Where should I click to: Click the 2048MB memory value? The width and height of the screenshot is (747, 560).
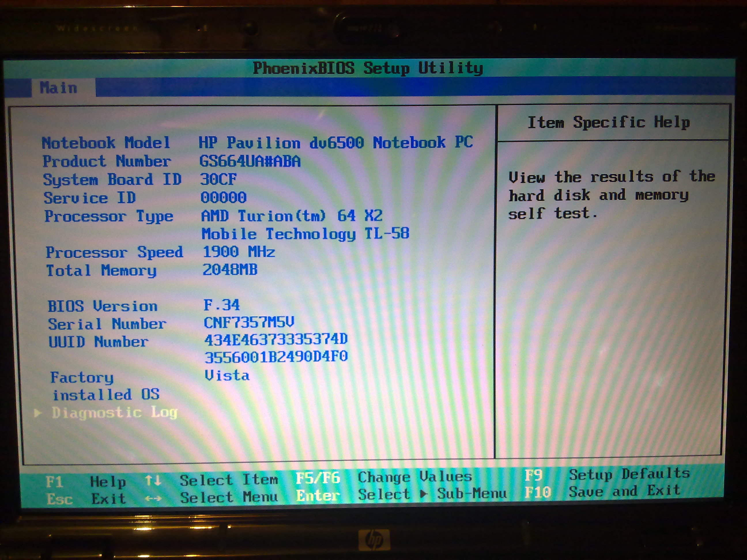230,270
